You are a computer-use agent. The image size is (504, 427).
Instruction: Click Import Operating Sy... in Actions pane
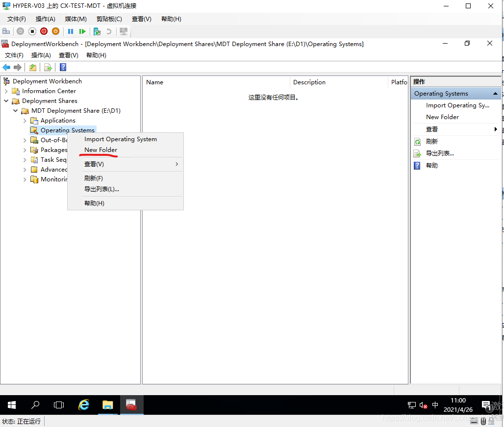click(457, 105)
